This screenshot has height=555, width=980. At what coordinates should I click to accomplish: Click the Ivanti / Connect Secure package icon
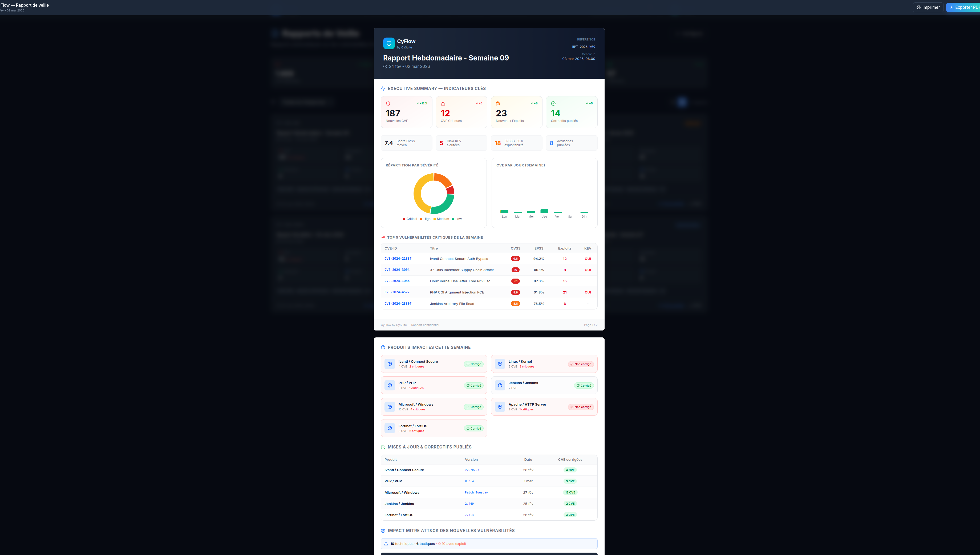tap(389, 364)
